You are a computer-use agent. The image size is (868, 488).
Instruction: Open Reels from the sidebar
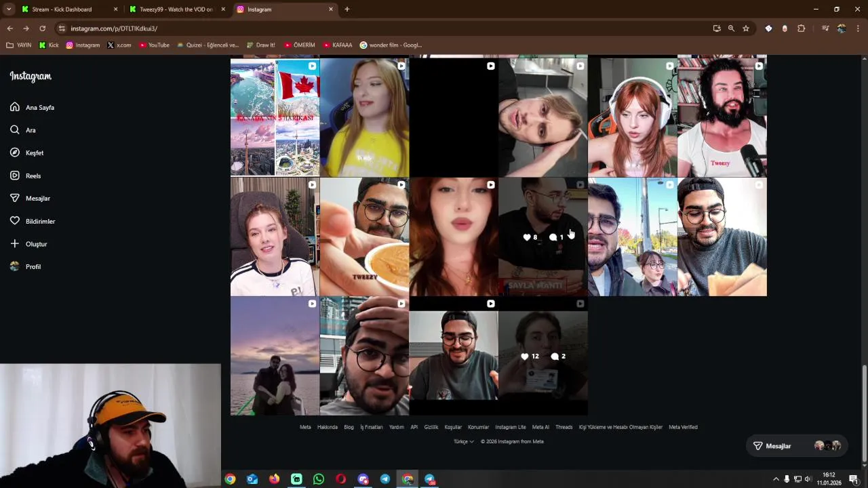pyautogui.click(x=26, y=176)
